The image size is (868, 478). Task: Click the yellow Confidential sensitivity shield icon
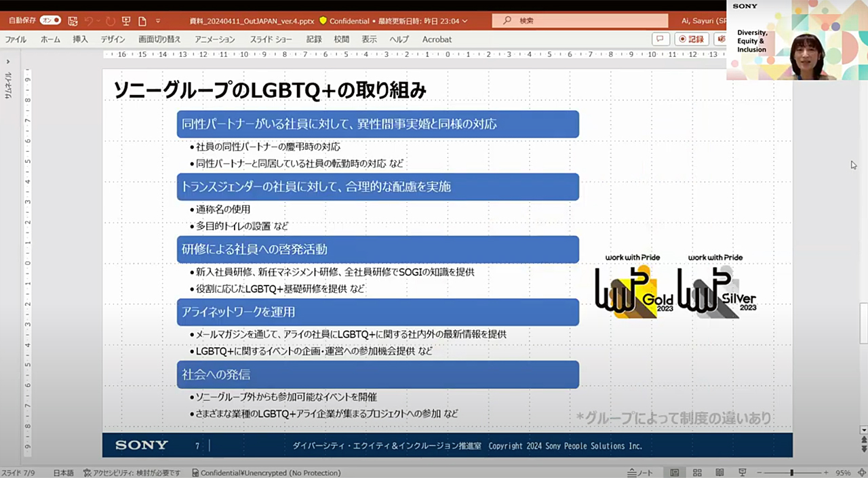[323, 21]
